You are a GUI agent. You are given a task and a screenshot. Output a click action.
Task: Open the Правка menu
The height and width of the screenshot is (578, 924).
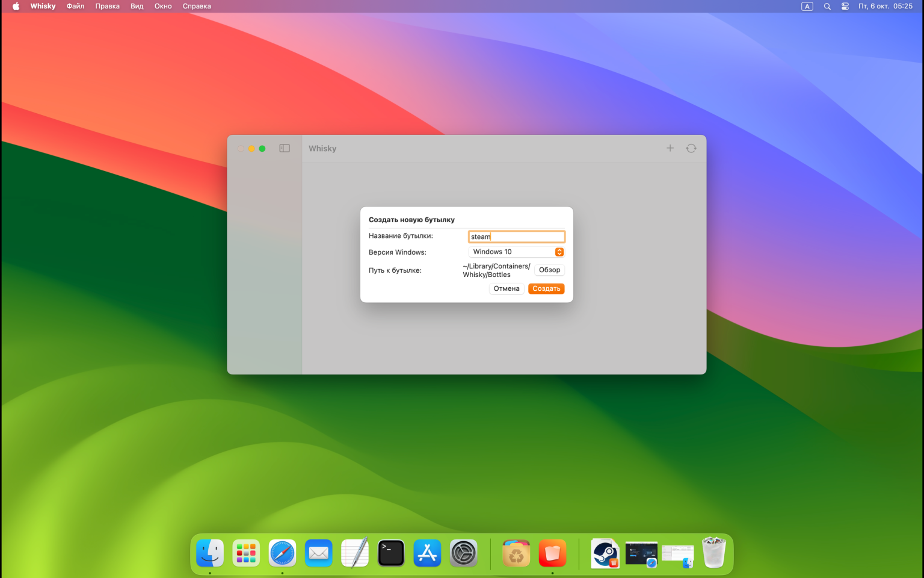click(x=107, y=6)
